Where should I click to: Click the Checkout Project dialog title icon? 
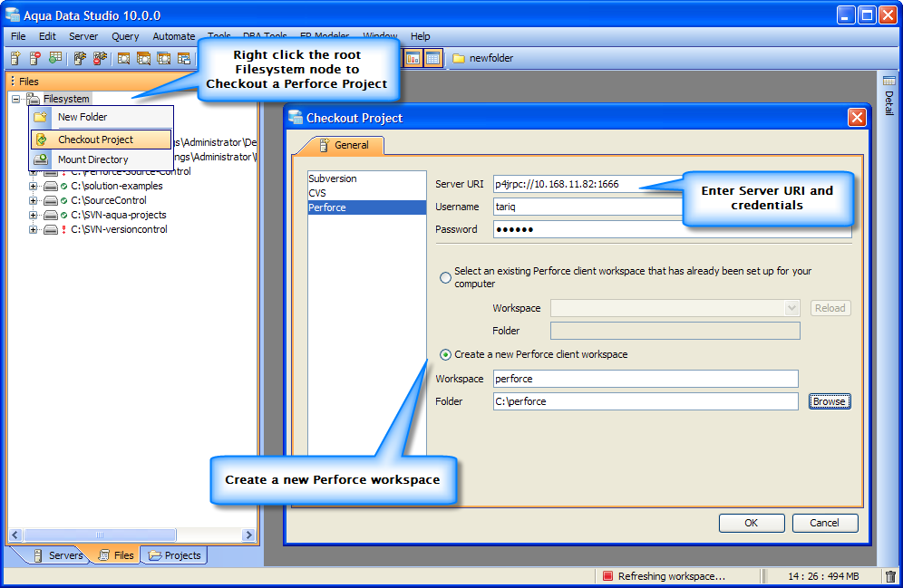(x=296, y=118)
